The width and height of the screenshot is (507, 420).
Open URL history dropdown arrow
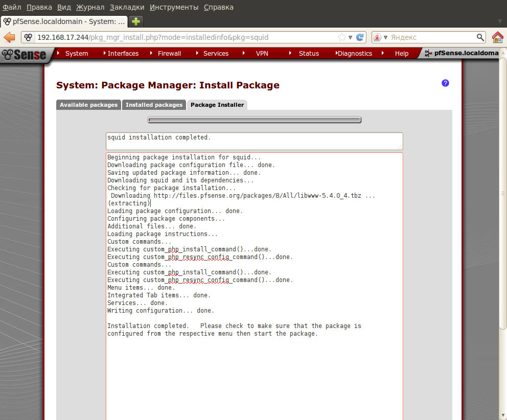pyautogui.click(x=350, y=37)
